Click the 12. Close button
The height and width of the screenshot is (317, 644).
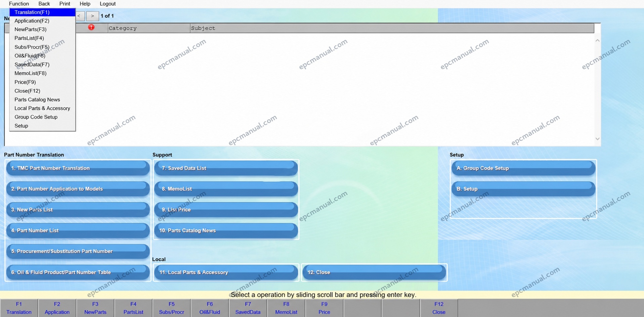pyautogui.click(x=374, y=272)
